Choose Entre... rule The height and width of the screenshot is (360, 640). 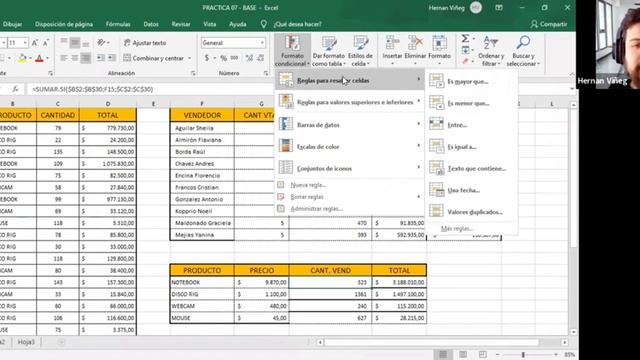(x=471, y=124)
